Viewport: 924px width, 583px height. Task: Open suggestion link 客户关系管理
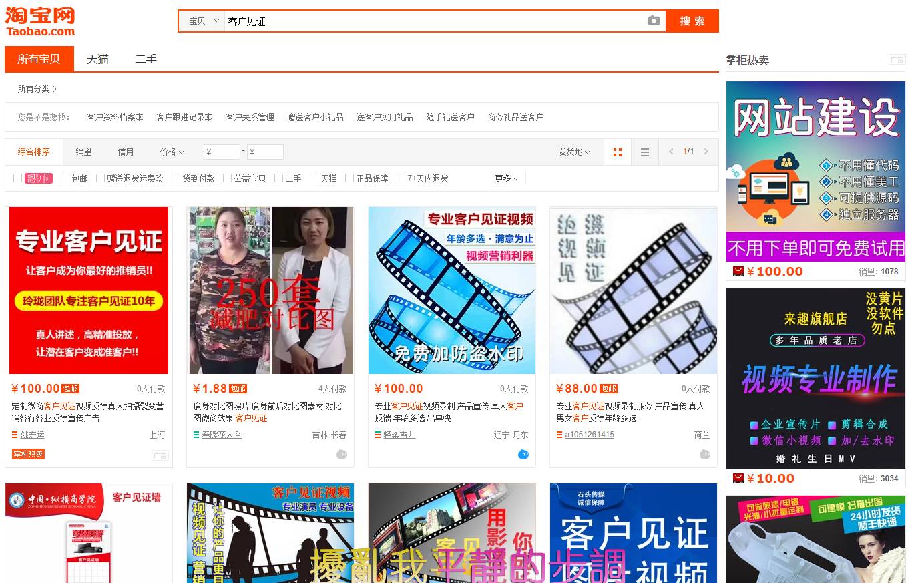(250, 117)
